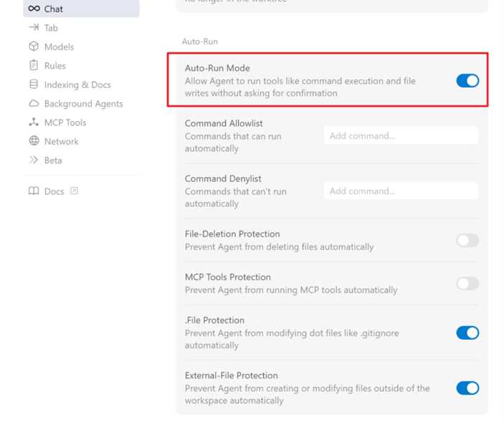Click the Network globe icon
Screen dimensions: 504x422
point(34,141)
